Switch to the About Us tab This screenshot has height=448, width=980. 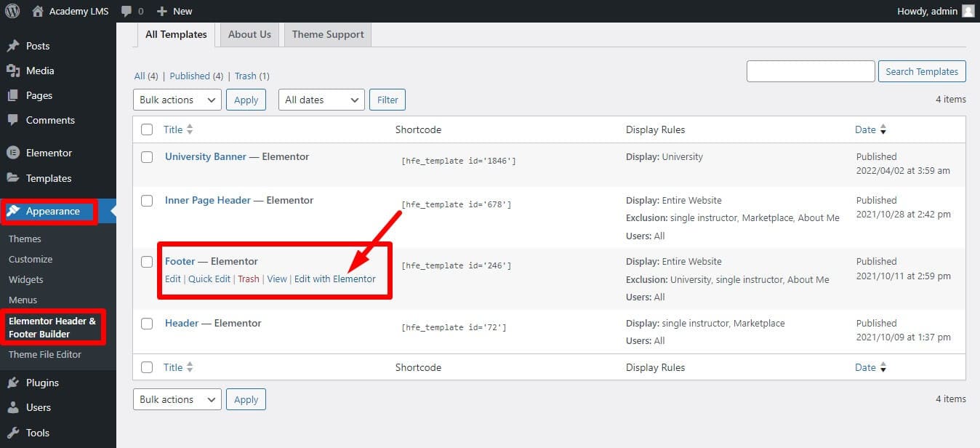(x=249, y=34)
